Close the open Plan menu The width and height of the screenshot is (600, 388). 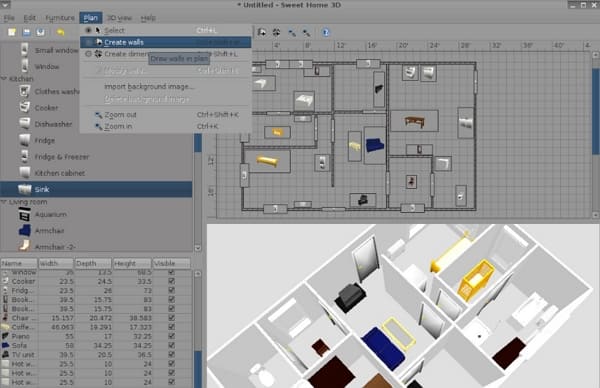pos(91,18)
